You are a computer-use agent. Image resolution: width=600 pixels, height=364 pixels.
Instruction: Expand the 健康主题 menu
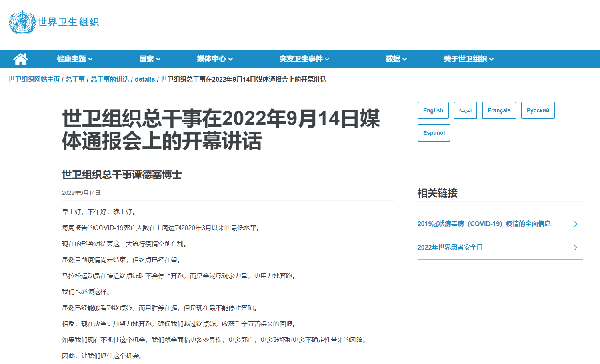pyautogui.click(x=74, y=59)
